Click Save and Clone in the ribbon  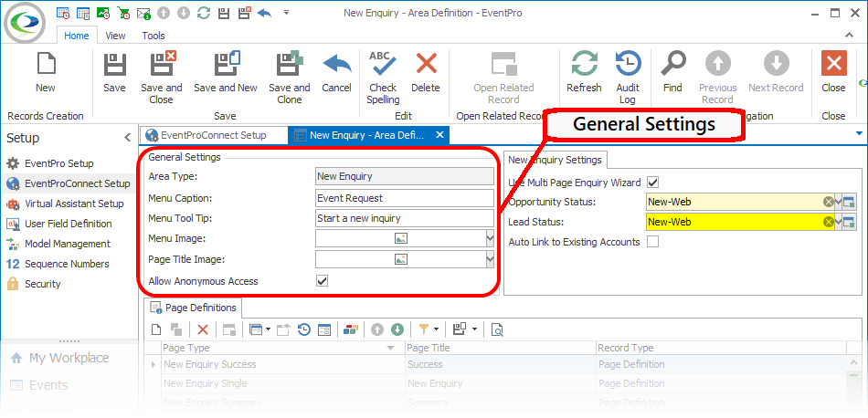point(290,78)
